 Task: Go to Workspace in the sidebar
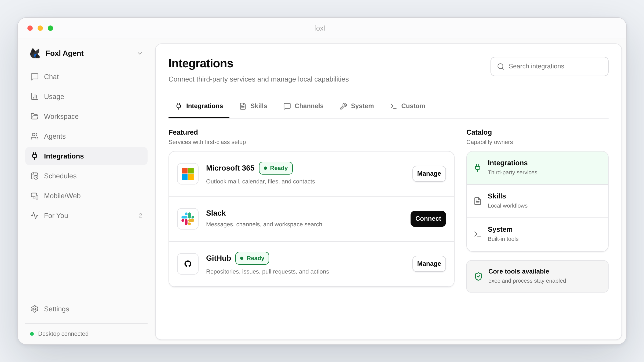(x=86, y=116)
